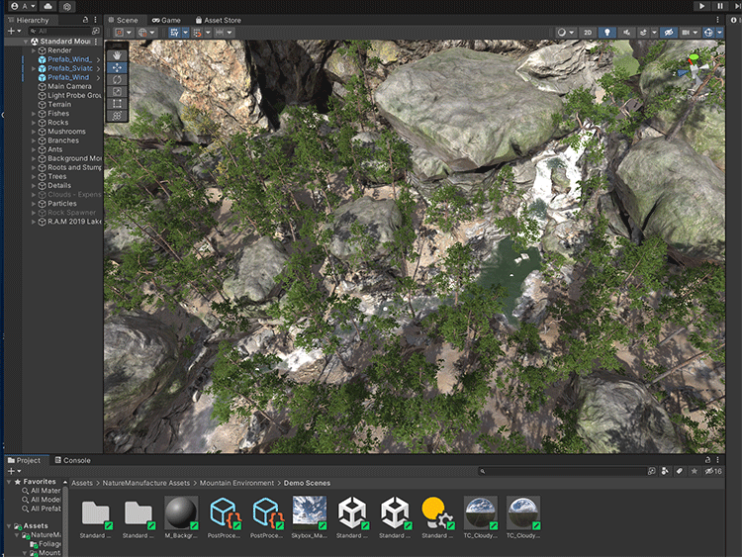Open the shading mode dropdown

coord(565,33)
